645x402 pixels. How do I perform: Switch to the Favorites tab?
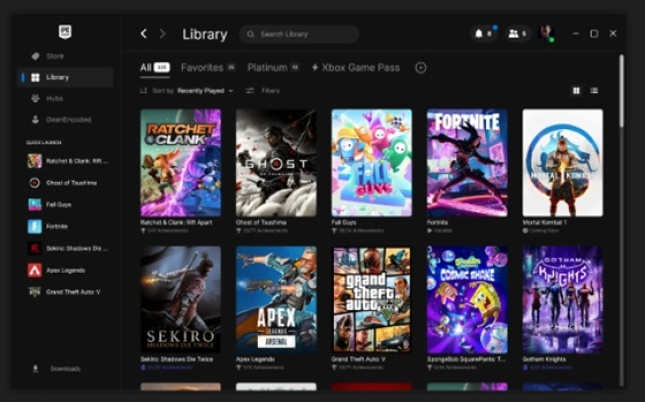click(208, 67)
